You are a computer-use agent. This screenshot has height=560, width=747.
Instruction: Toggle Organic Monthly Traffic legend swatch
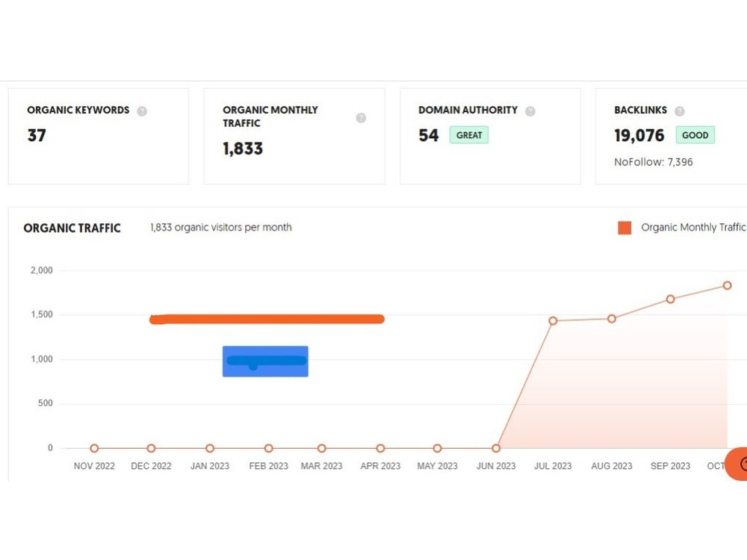624,228
